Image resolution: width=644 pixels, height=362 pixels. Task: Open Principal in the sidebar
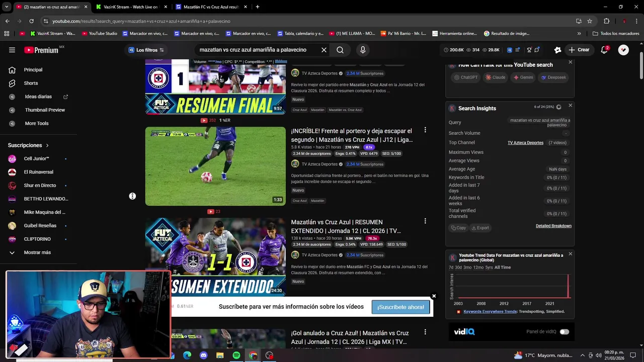tap(34, 70)
